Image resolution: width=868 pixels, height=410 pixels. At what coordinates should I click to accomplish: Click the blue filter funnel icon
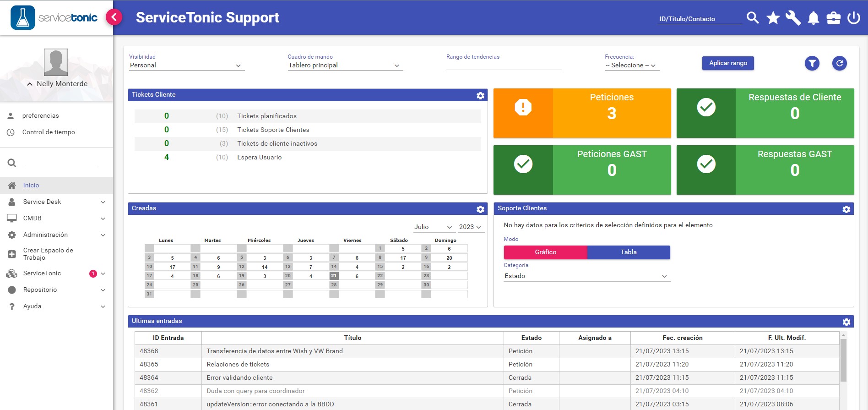pos(812,63)
